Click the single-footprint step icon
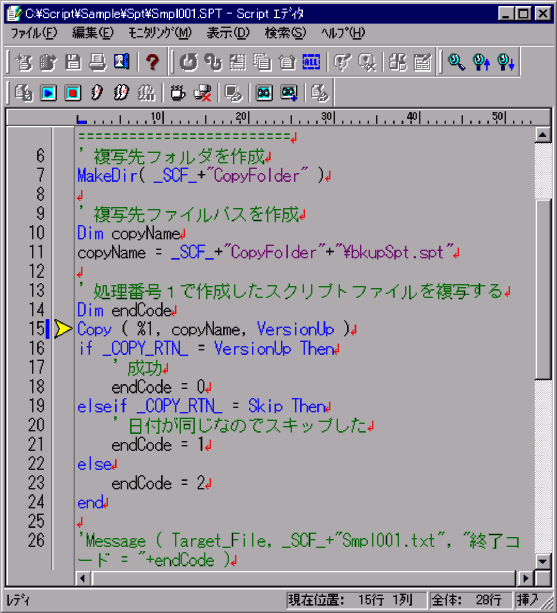Image resolution: width=557 pixels, height=613 pixels. (97, 93)
